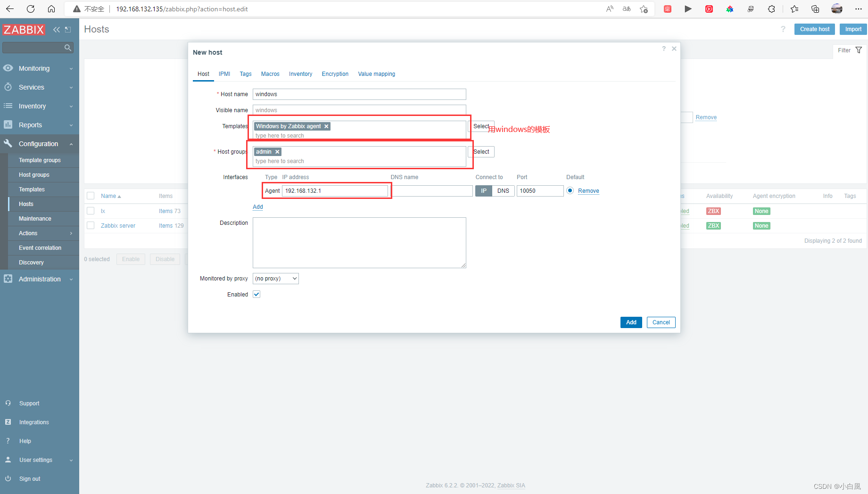Go to browser home icon
Image resolution: width=868 pixels, height=494 pixels.
(51, 9)
